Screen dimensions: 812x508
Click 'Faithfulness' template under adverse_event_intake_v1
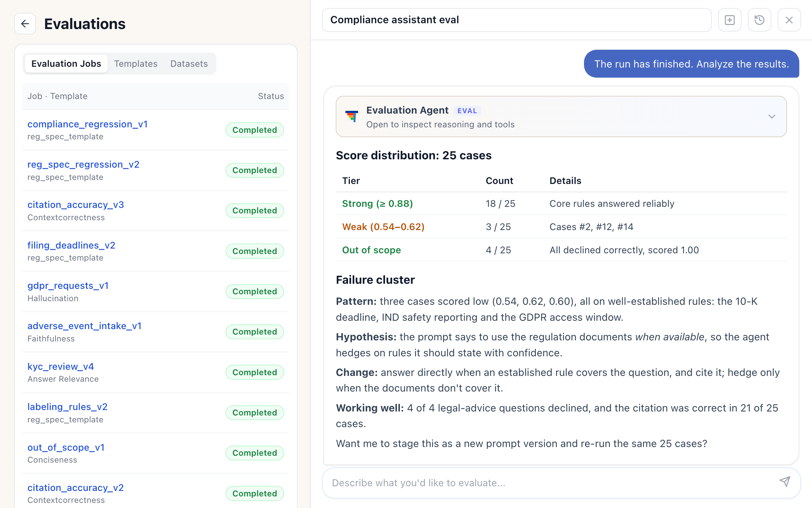click(x=51, y=339)
